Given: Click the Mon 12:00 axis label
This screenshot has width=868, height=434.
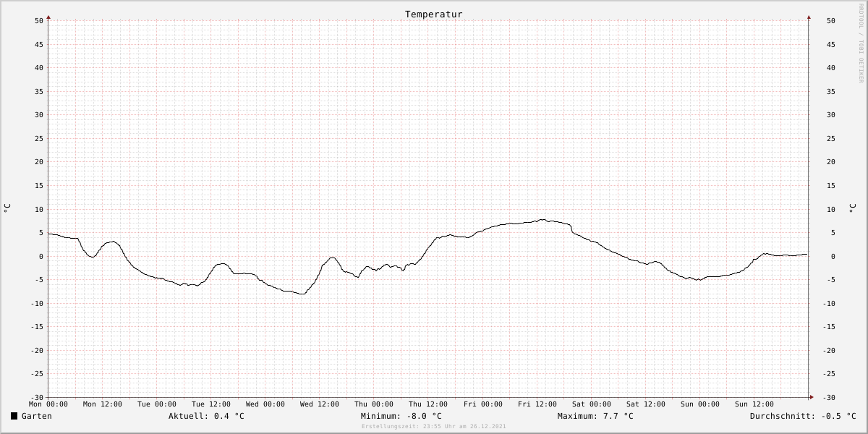Looking at the screenshot, I should click(103, 404).
